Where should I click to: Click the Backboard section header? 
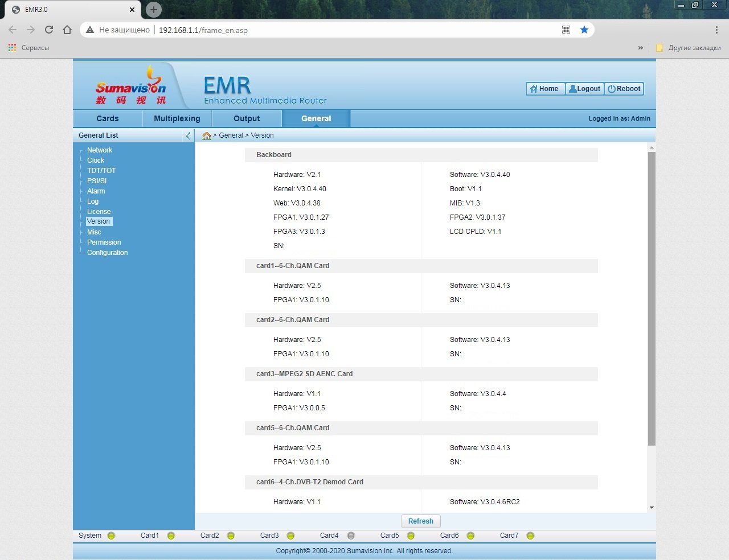coord(421,155)
